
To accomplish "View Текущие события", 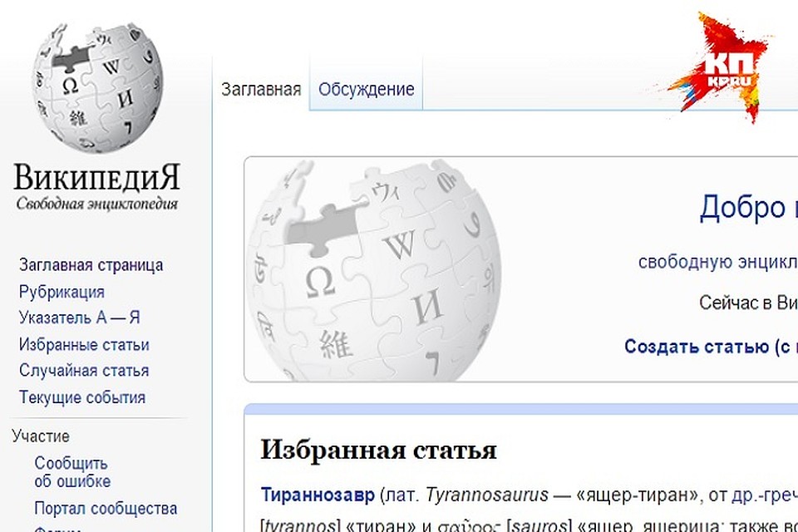I will pyautogui.click(x=82, y=397).
